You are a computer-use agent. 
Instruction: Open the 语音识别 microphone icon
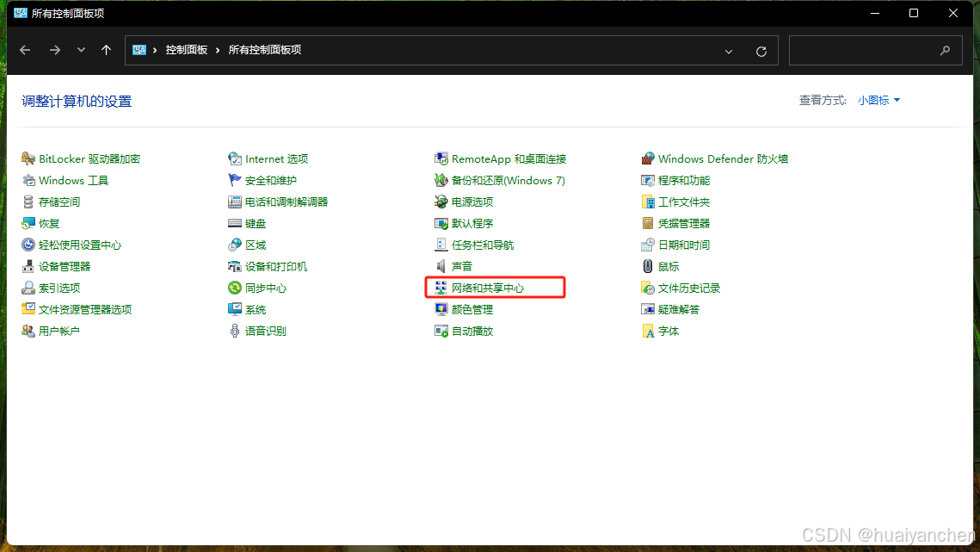[x=234, y=331]
